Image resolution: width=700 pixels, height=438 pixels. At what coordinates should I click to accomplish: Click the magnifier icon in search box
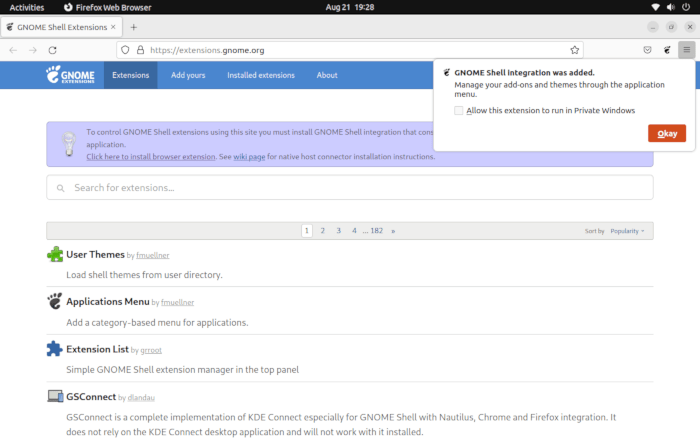[61, 188]
